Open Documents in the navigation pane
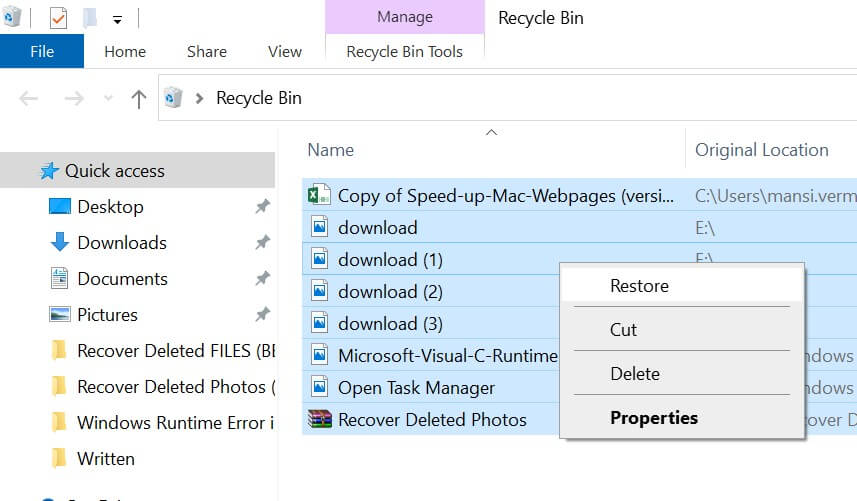857x501 pixels. point(122,279)
